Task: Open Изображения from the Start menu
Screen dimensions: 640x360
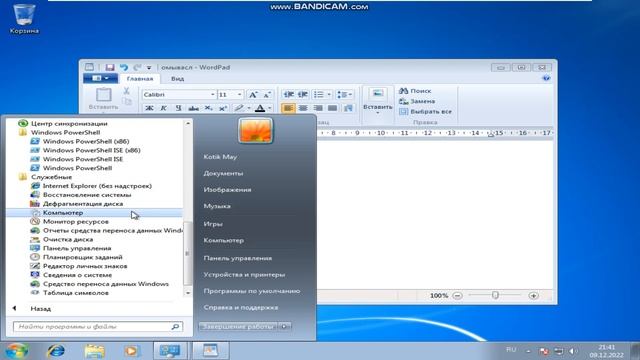Action: click(x=227, y=189)
